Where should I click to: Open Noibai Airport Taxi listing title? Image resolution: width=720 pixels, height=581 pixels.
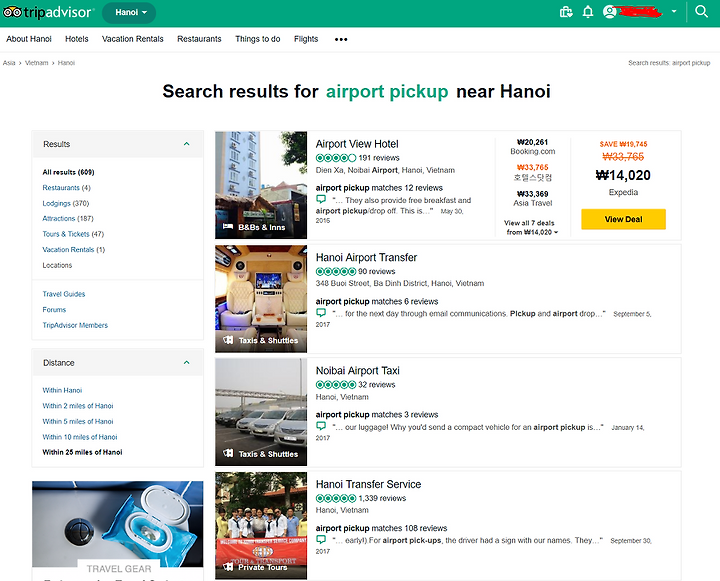point(357,371)
